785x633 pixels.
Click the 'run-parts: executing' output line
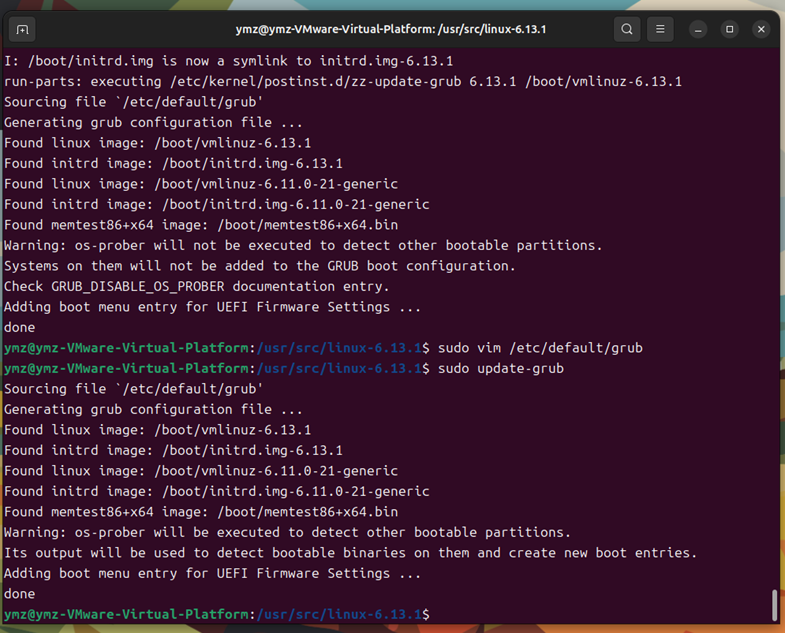click(343, 81)
